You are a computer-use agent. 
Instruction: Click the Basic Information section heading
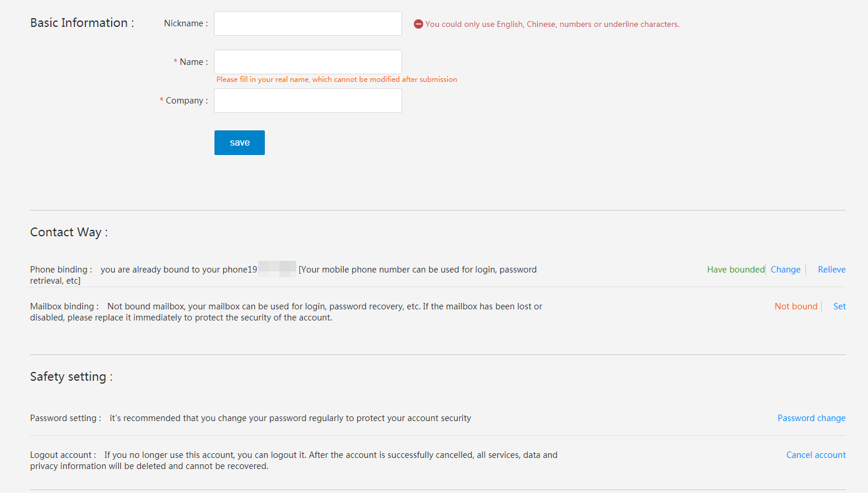pyautogui.click(x=82, y=23)
